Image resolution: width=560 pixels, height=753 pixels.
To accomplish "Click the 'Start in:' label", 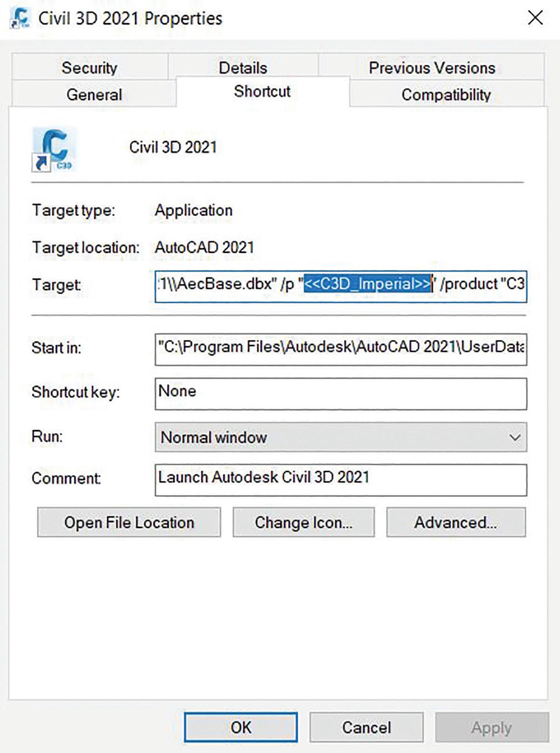I will click(x=56, y=348).
